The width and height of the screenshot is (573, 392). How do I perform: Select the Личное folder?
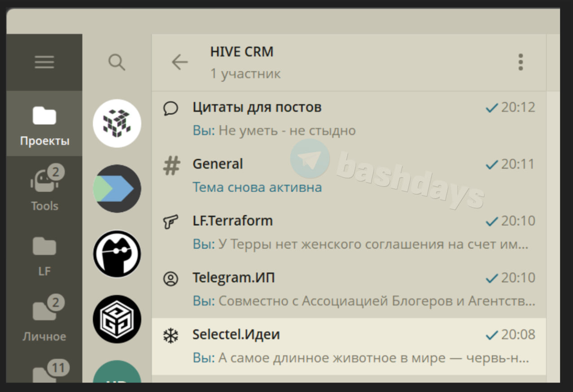pos(44,319)
